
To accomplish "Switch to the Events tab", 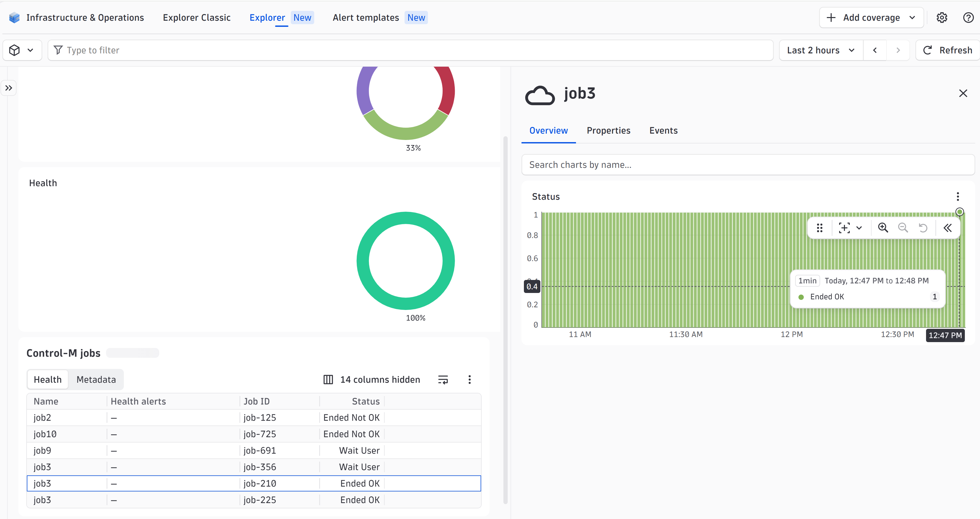I will point(663,130).
